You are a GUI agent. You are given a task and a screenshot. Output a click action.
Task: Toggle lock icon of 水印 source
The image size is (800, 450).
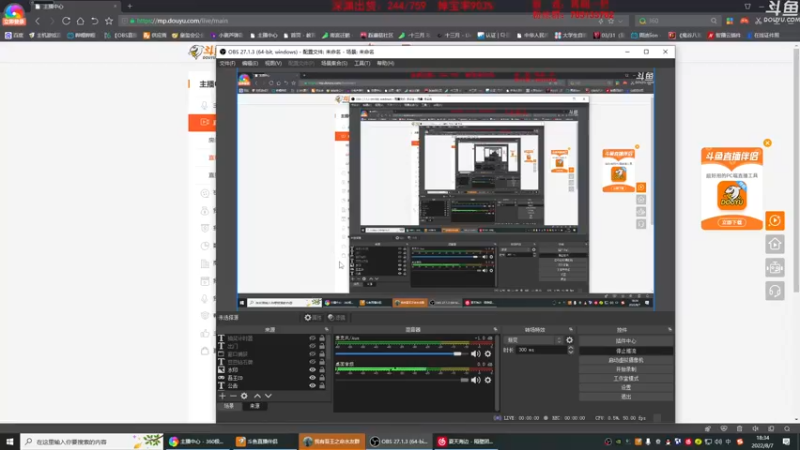coord(322,370)
